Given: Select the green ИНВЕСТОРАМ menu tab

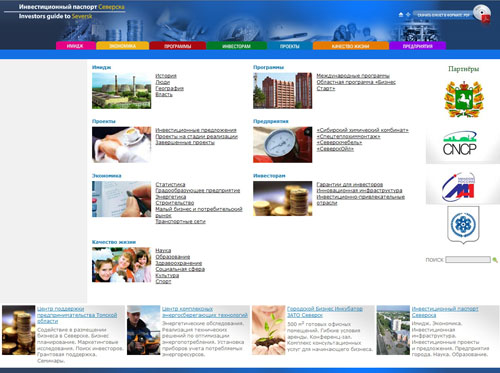Looking at the screenshot, I should pyautogui.click(x=236, y=46).
